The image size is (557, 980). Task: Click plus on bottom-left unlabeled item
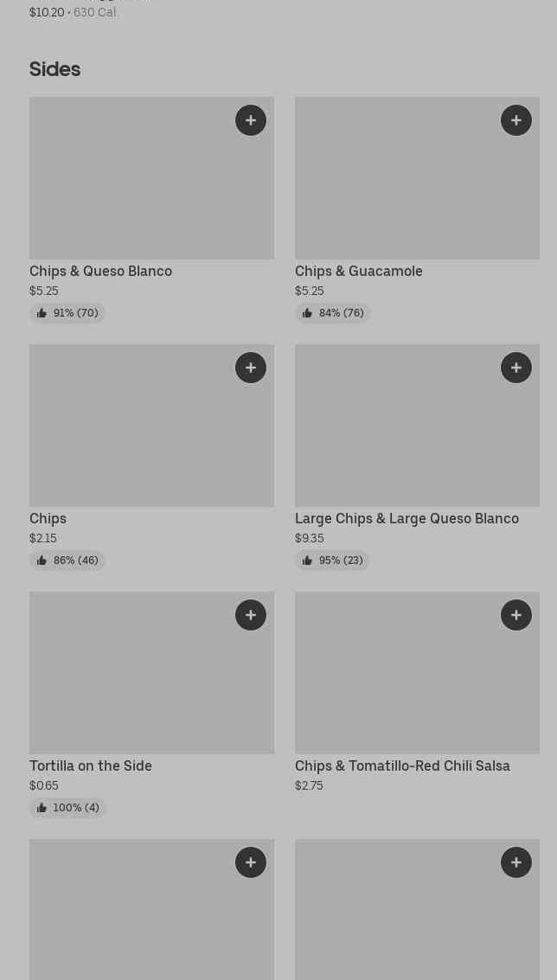[x=251, y=862]
